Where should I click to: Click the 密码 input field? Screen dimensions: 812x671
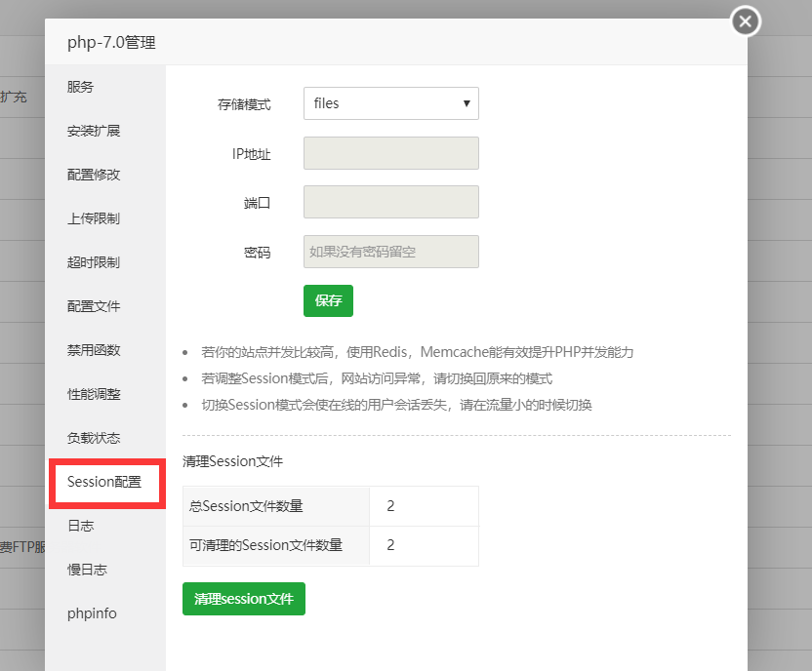391,252
